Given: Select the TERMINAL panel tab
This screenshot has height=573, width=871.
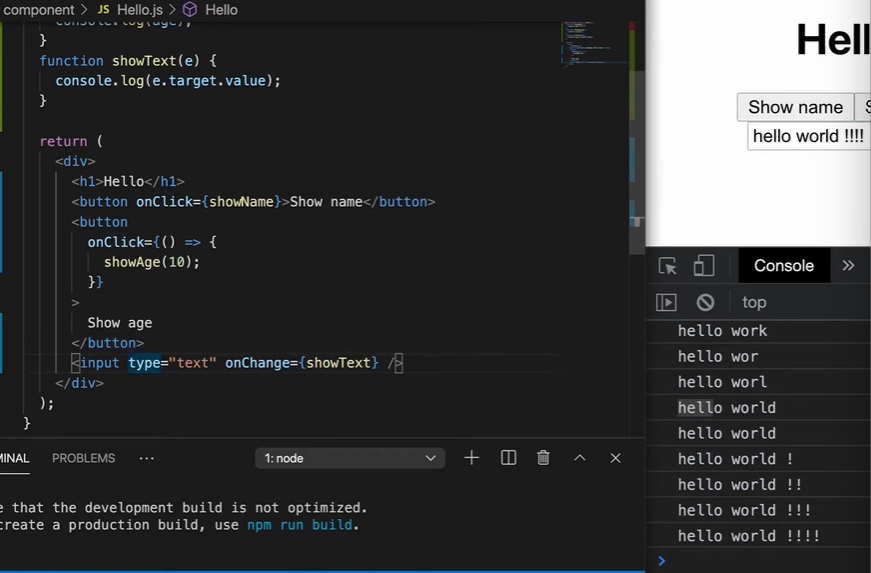Looking at the screenshot, I should pyautogui.click(x=14, y=459).
